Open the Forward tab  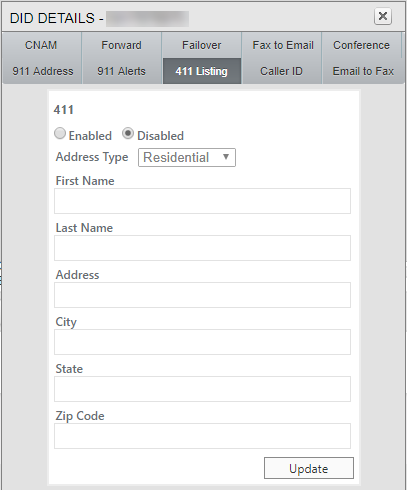coord(122,45)
